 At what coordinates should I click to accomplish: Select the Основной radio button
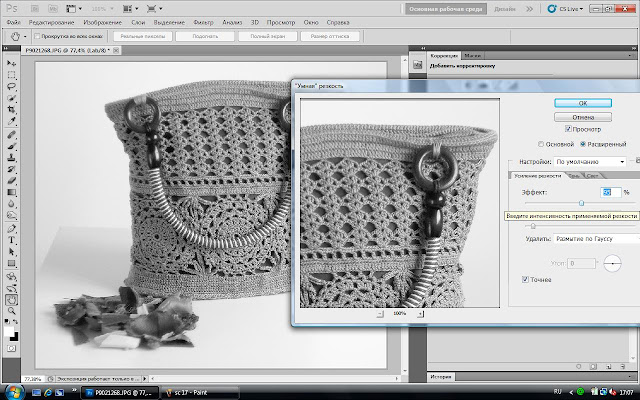pos(541,143)
